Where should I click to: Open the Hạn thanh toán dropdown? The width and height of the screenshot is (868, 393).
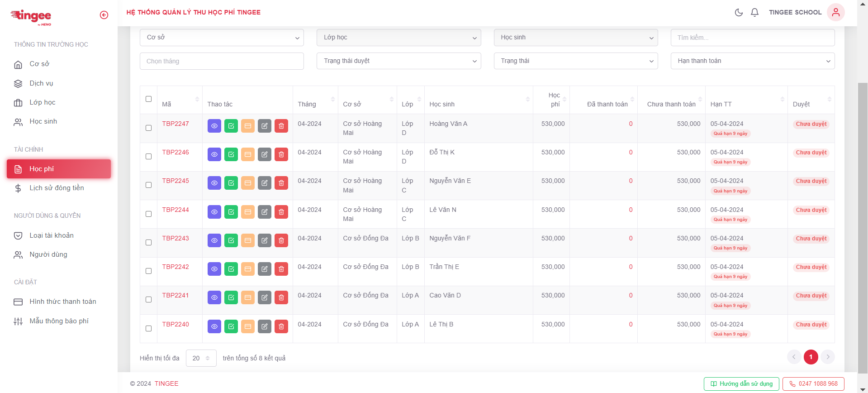coord(752,61)
